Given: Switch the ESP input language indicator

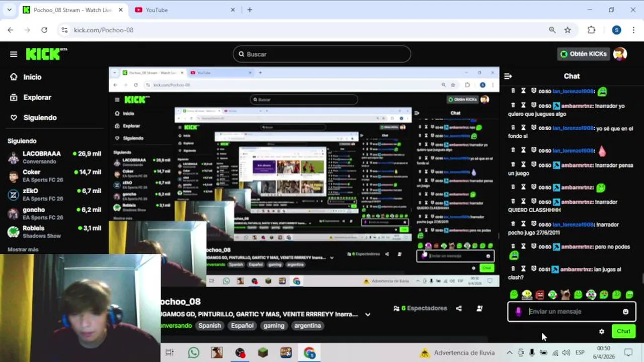Looking at the screenshot, I should pyautogui.click(x=580, y=353).
